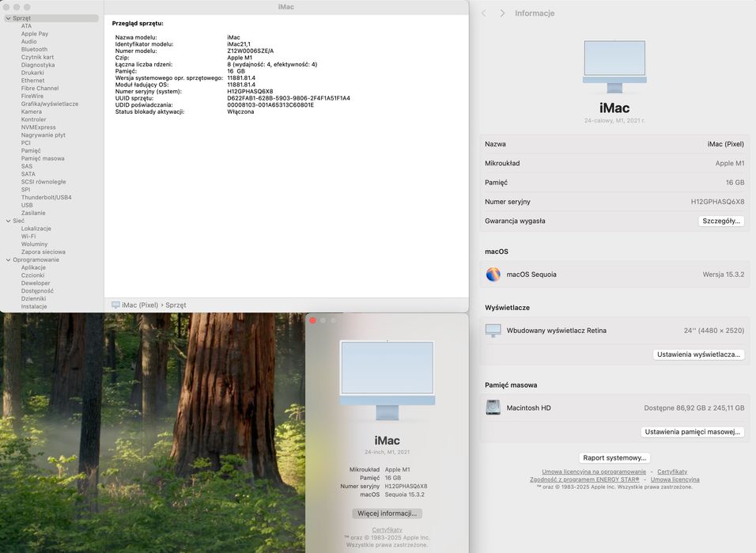This screenshot has height=553, width=756.
Task: Select PCI in the sidebar
Action: pyautogui.click(x=25, y=143)
